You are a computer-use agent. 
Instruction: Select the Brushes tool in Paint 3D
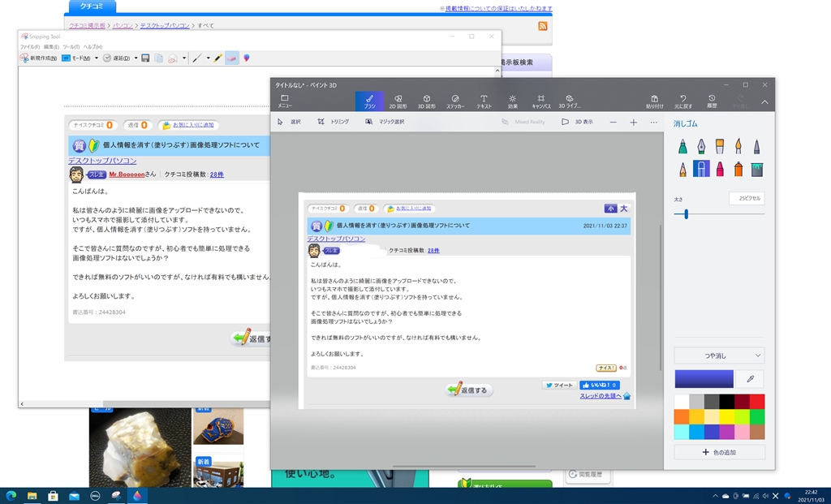click(x=369, y=101)
